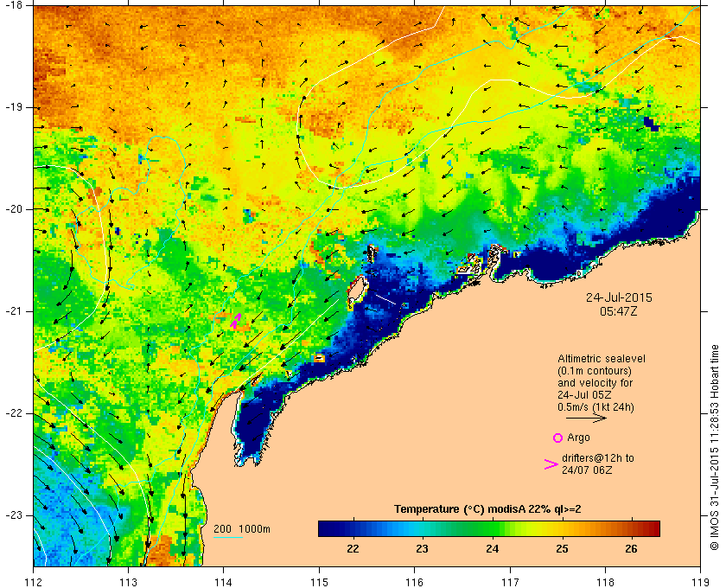Image resolution: width=726 pixels, height=588 pixels.
Task: Click the green 24°C colorbar region
Action: coord(492,528)
